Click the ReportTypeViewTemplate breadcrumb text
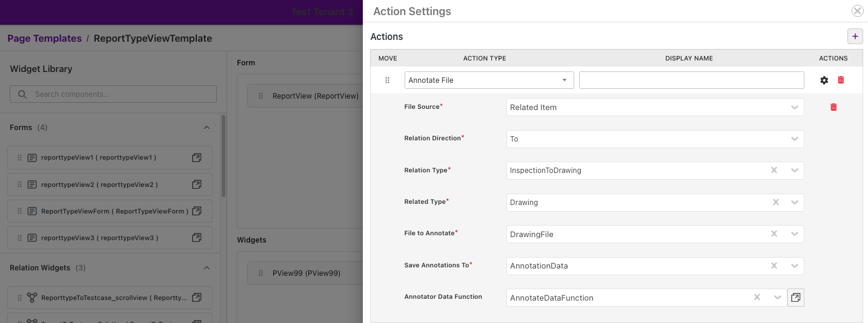 pyautogui.click(x=153, y=38)
